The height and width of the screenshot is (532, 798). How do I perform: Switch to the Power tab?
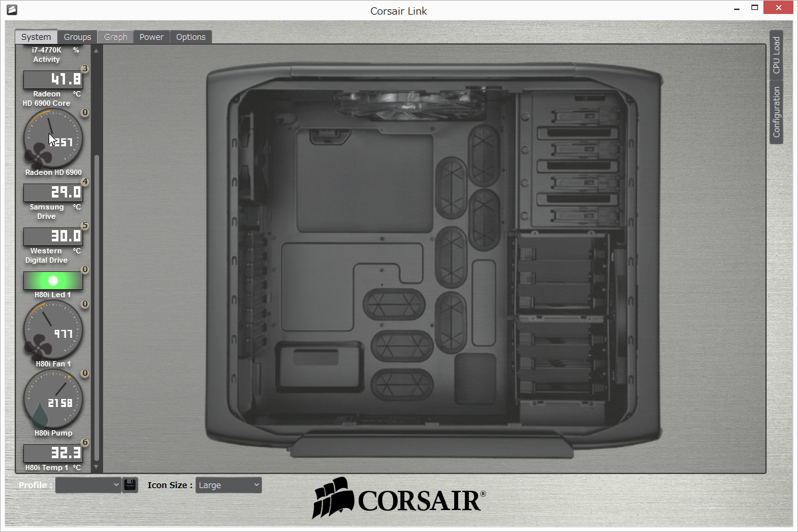click(152, 37)
